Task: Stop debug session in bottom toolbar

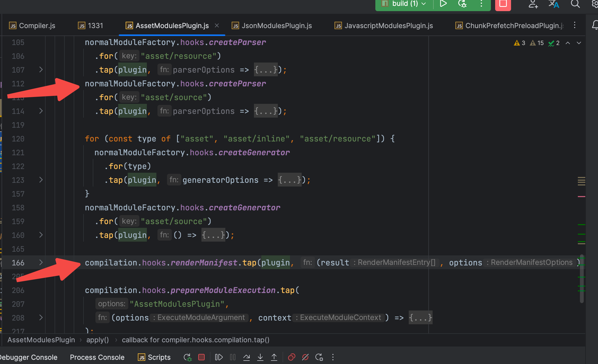Action: [x=201, y=357]
